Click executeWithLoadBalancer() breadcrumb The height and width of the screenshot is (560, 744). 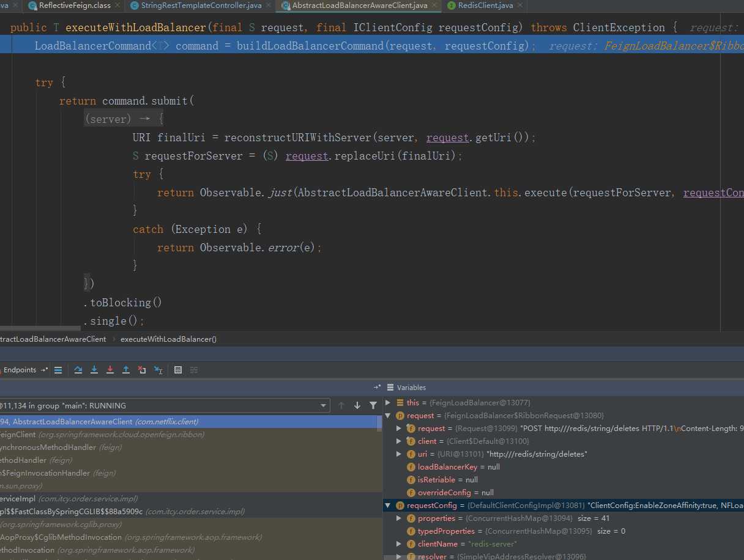(168, 339)
